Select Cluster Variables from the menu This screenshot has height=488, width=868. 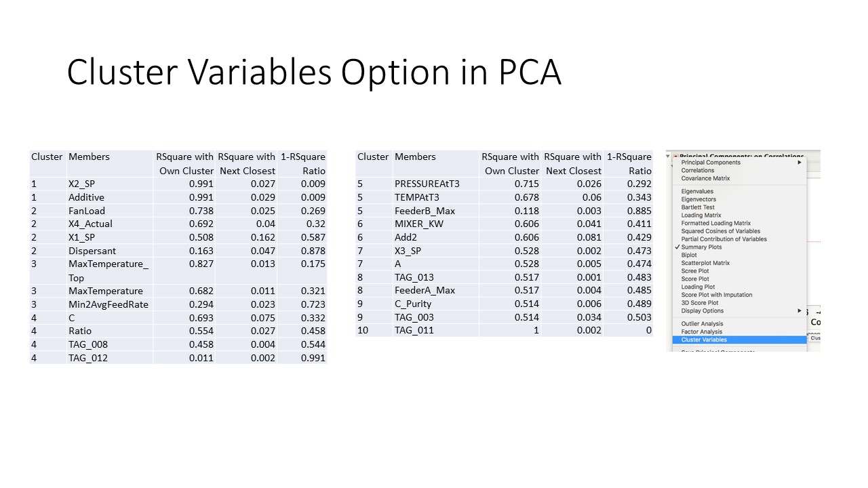coord(705,339)
